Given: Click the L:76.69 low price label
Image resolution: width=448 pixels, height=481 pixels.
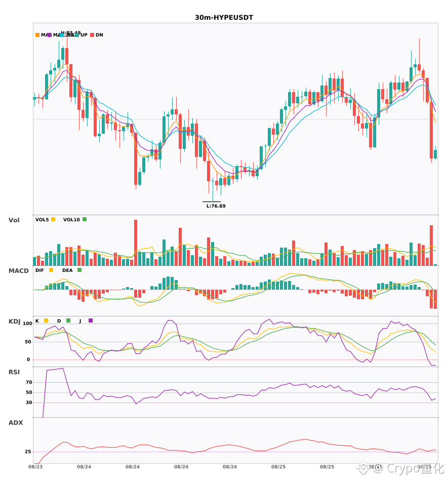Looking at the screenshot, I should coord(216,206).
